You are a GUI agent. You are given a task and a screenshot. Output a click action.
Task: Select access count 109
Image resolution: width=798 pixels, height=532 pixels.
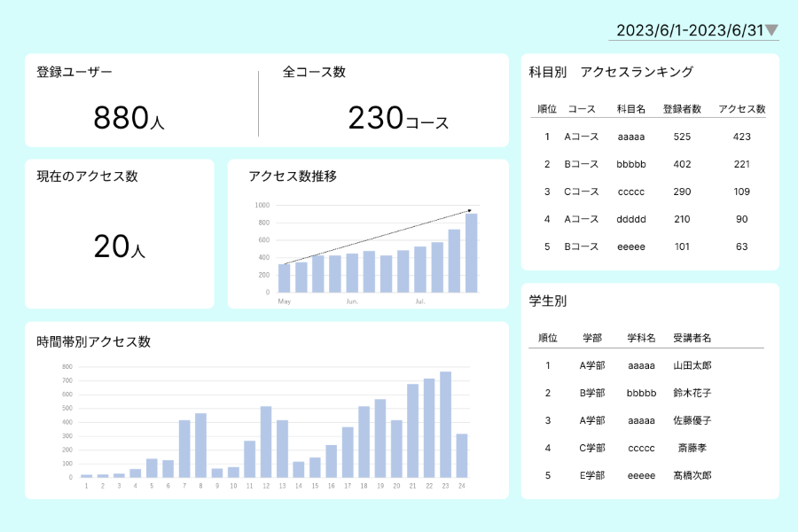point(741,192)
